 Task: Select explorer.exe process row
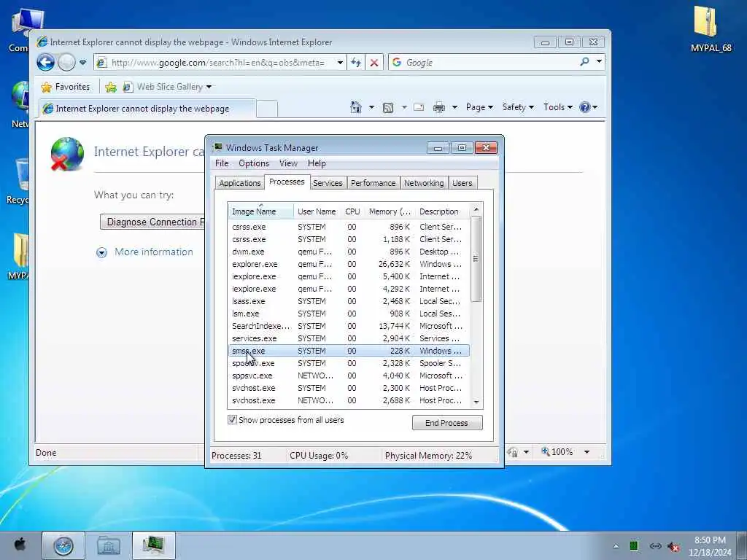349,264
